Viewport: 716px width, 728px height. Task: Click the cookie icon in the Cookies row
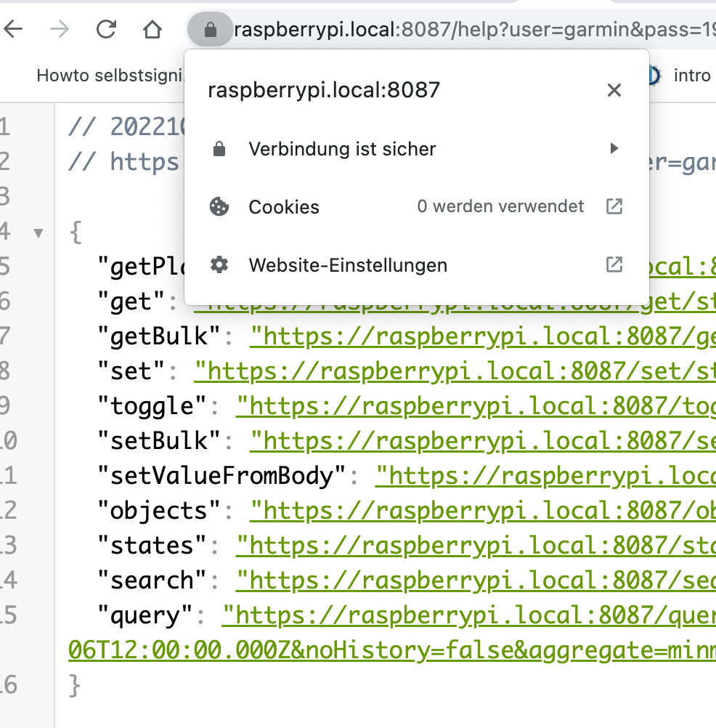[219, 206]
